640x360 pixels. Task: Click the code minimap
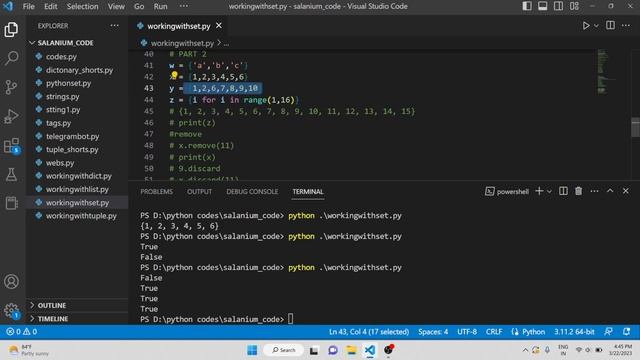[x=606, y=71]
